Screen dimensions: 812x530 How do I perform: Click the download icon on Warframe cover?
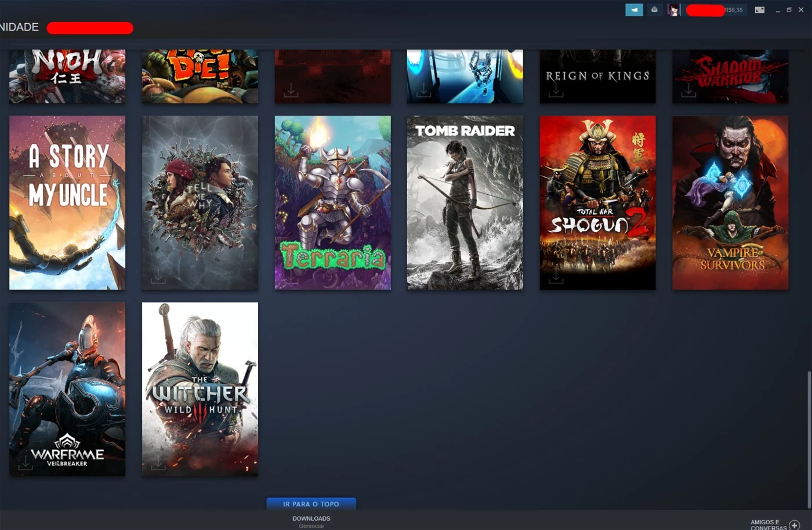coord(26,463)
